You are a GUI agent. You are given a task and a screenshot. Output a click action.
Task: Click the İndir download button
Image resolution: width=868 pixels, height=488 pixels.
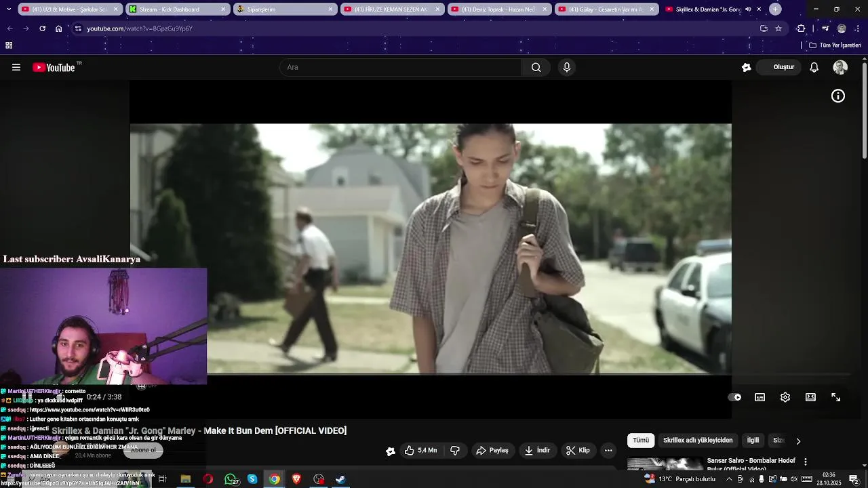(538, 450)
